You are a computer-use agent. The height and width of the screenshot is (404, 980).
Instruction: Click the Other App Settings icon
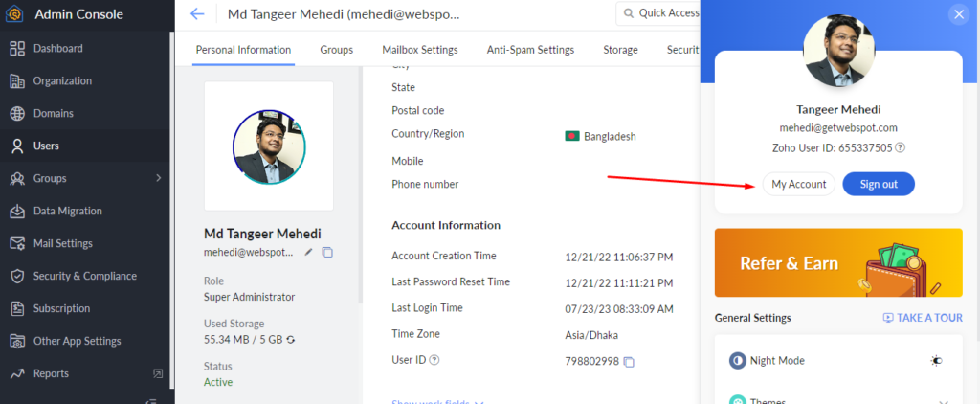17,341
